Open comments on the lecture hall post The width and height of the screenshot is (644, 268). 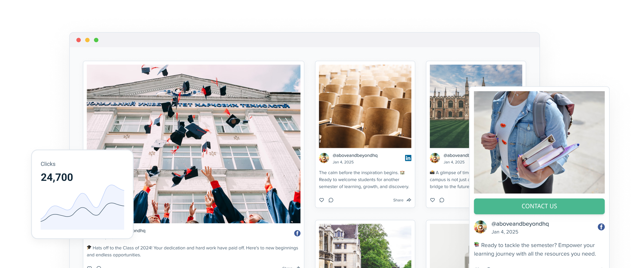pyautogui.click(x=331, y=200)
